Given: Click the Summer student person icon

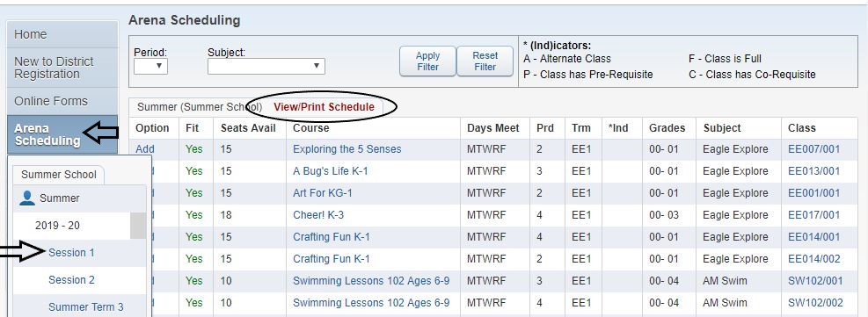Looking at the screenshot, I should (27, 198).
